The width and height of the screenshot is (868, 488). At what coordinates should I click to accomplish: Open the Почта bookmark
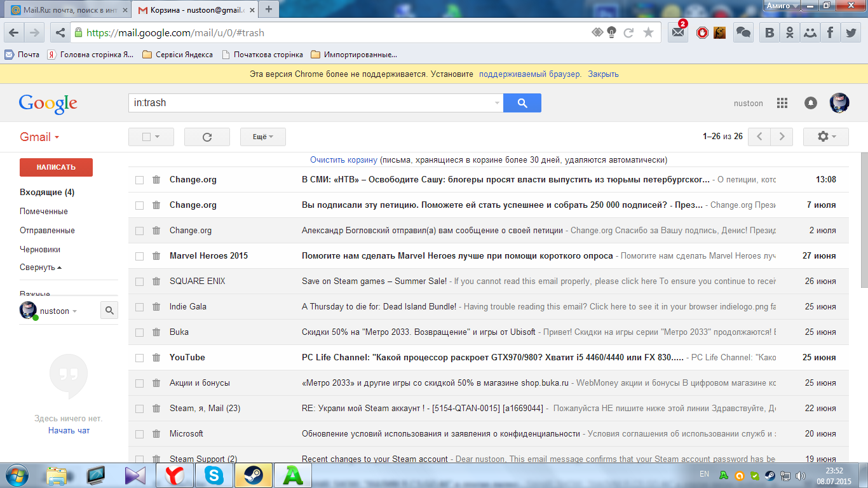tap(22, 55)
